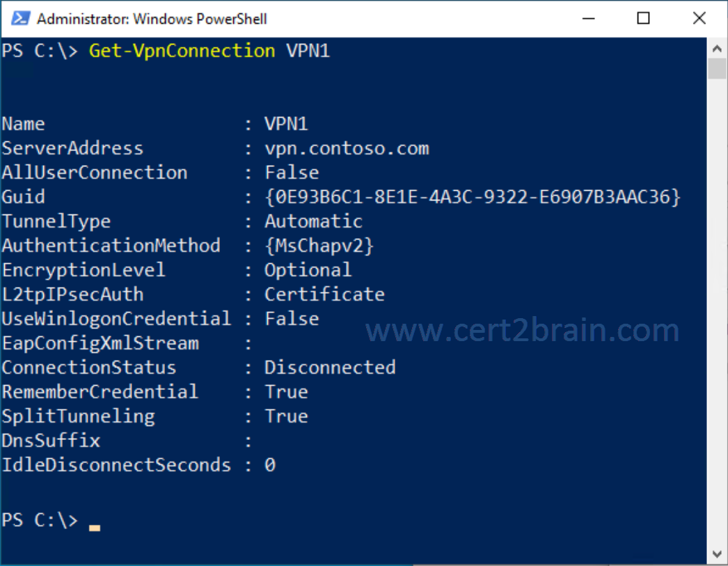Click the PowerShell icon in title bar

point(21,19)
